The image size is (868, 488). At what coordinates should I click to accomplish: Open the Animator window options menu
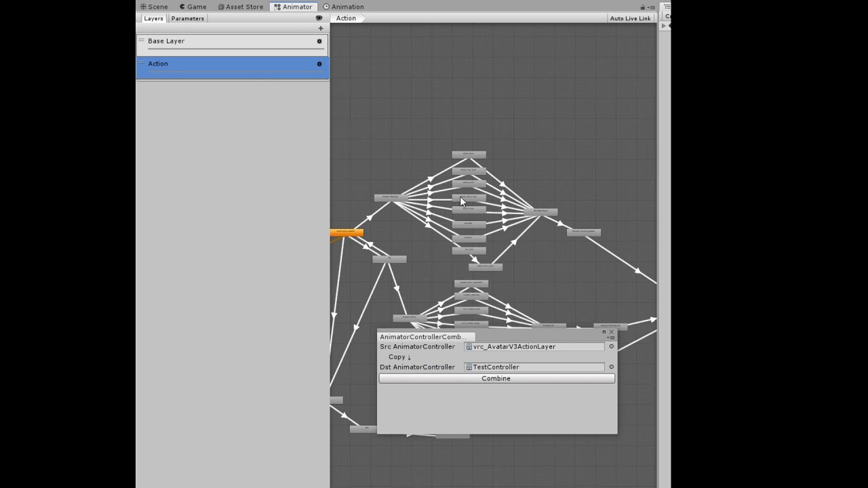coord(652,7)
